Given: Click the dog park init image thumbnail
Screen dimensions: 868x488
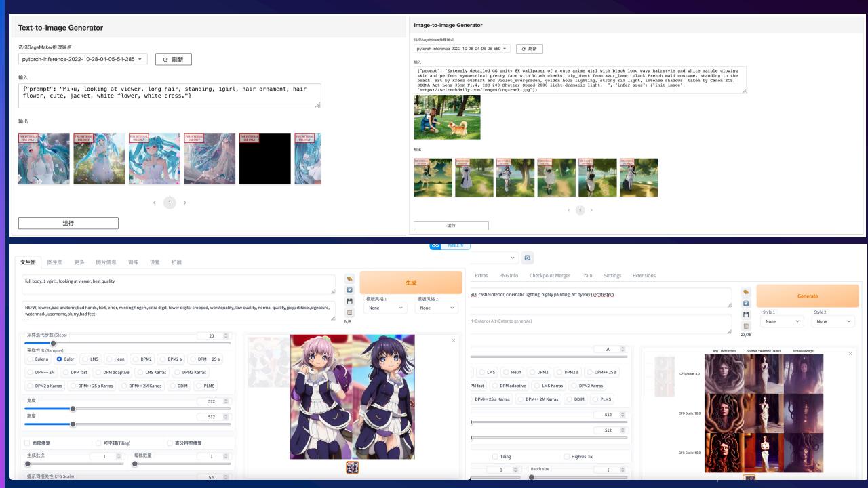Looking at the screenshot, I should pos(447,117).
